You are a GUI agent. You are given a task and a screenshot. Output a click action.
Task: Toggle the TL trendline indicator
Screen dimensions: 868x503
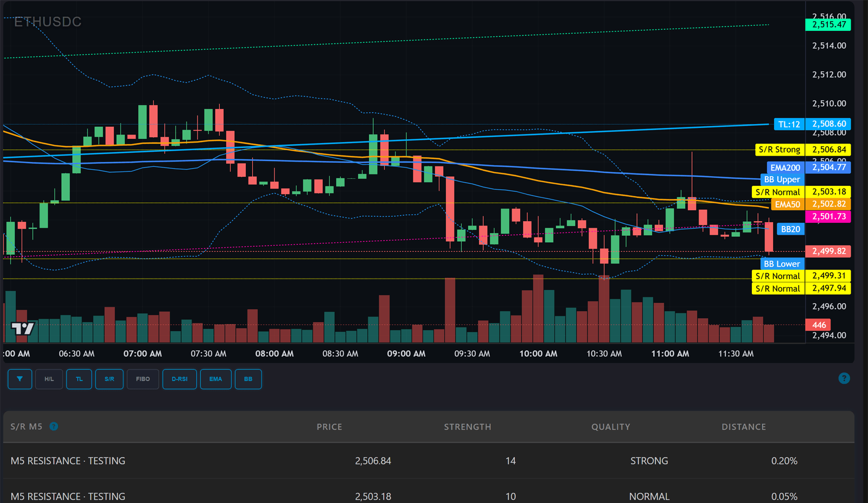79,379
